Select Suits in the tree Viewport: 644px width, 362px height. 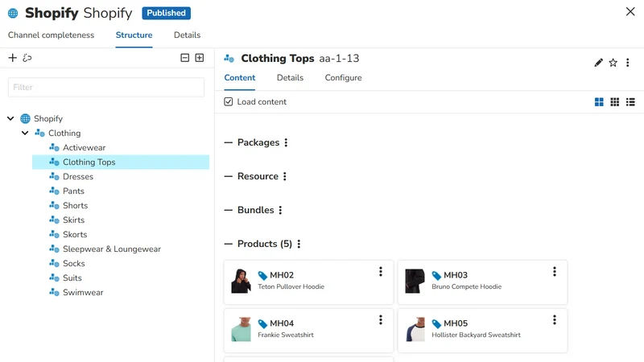pyautogui.click(x=72, y=278)
